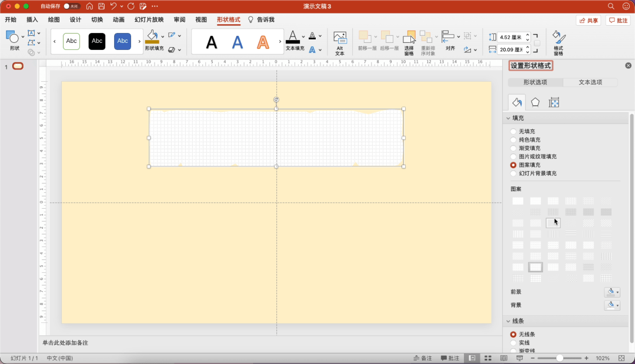Show more shape styles with the right arrow
The width and height of the screenshot is (635, 364).
(139, 41)
